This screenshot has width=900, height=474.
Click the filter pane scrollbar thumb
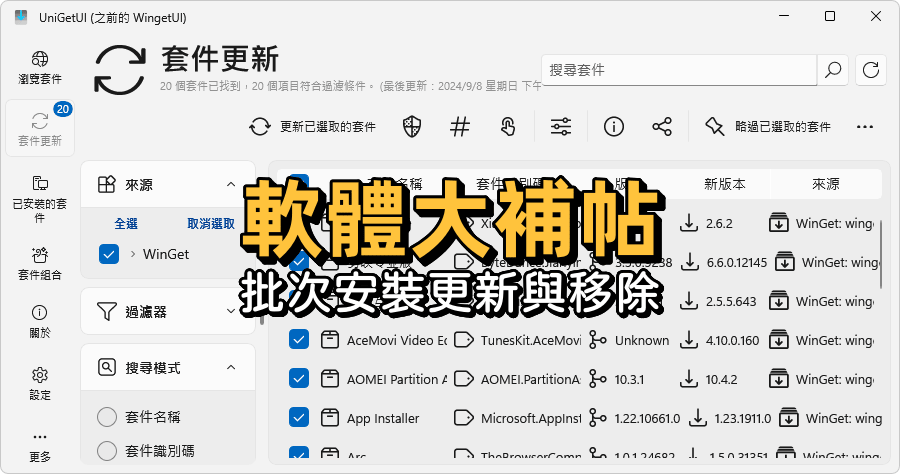262,319
